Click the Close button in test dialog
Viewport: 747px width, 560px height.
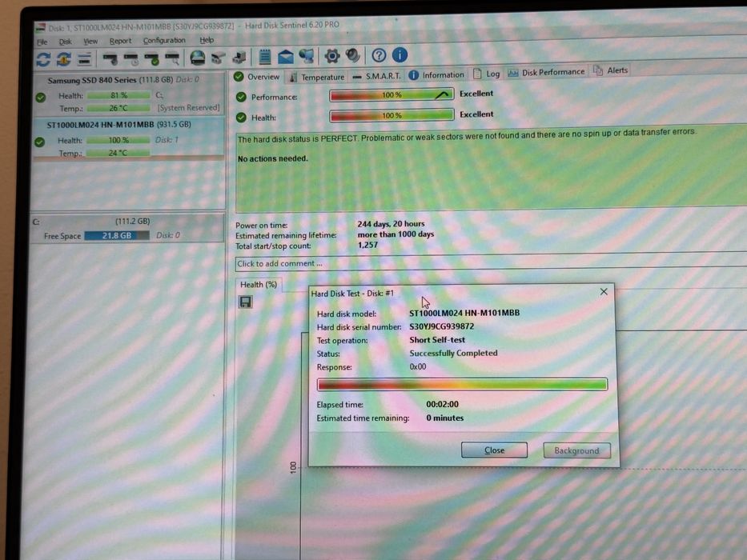tap(494, 450)
